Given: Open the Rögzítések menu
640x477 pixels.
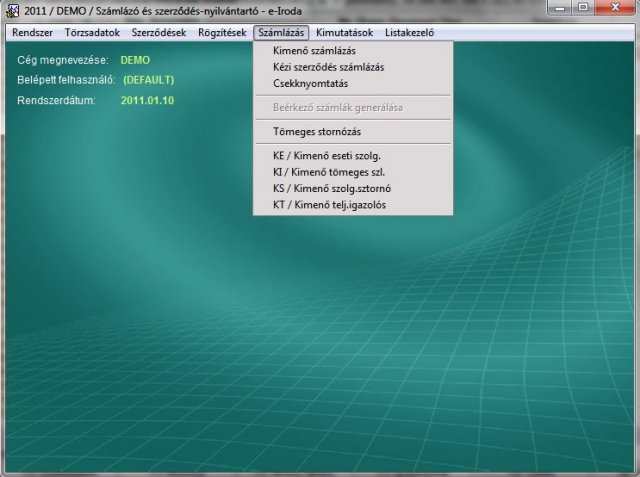Looking at the screenshot, I should click(x=222, y=33).
